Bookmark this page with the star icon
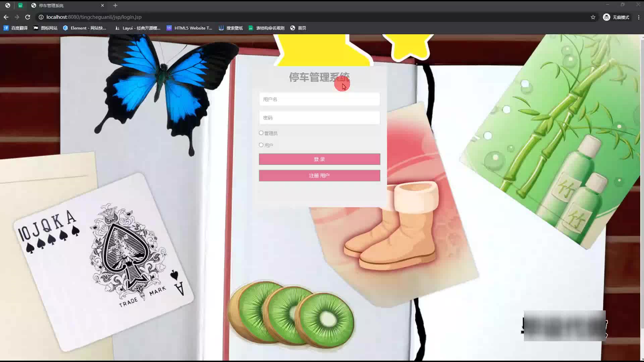Screen dimensions: 644x362 [x=593, y=17]
